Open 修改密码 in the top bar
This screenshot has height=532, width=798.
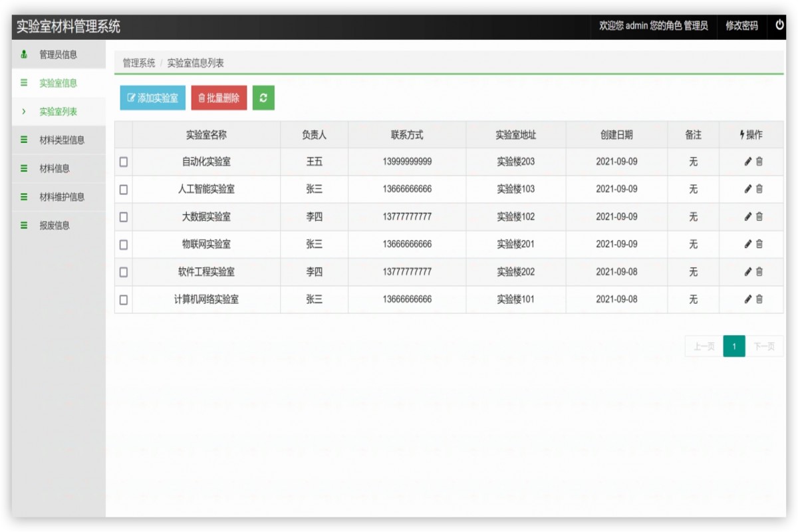(741, 26)
